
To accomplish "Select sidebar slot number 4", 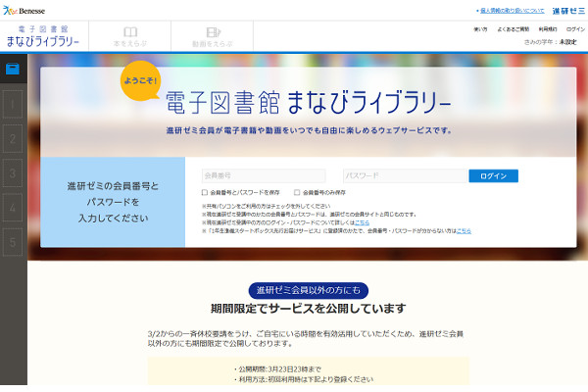I will point(13,208).
